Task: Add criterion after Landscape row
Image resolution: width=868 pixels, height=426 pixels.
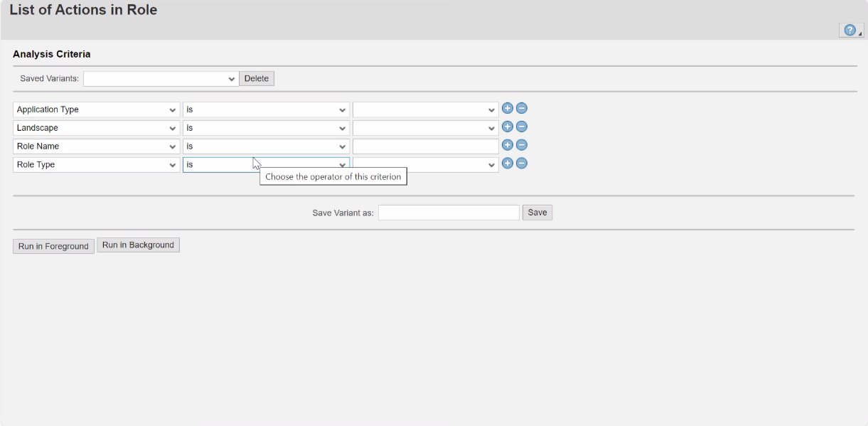Action: click(508, 127)
